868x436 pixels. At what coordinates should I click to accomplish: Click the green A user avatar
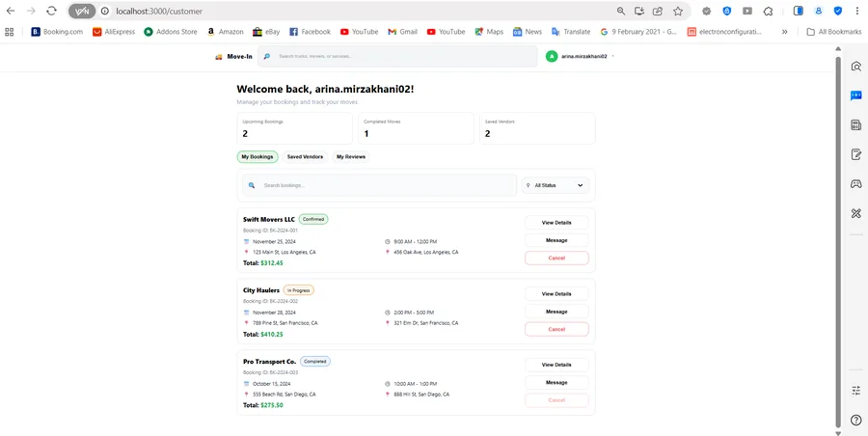pos(552,57)
